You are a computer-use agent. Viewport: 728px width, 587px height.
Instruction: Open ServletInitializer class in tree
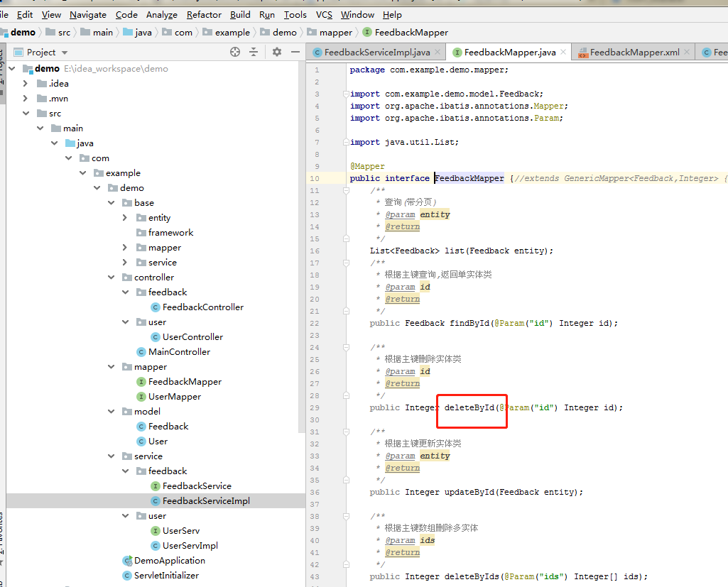[x=165, y=575]
